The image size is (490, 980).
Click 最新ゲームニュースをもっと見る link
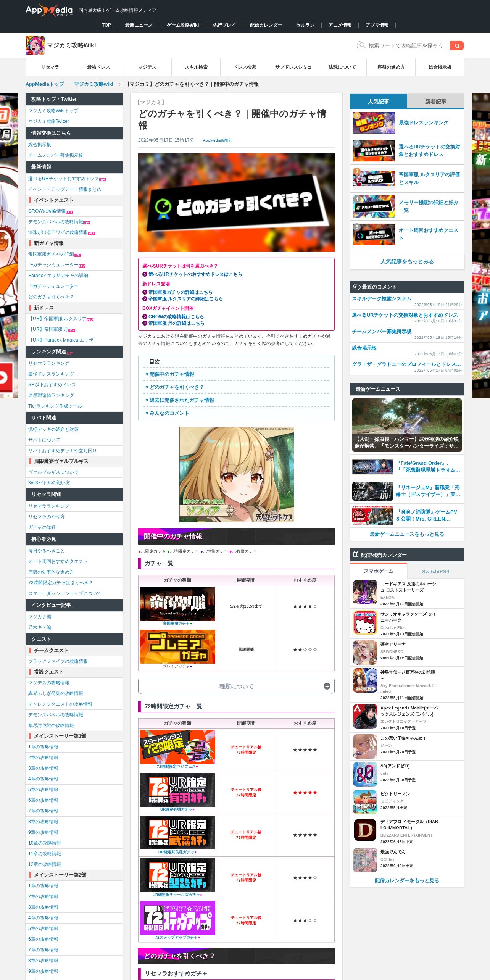point(407,534)
